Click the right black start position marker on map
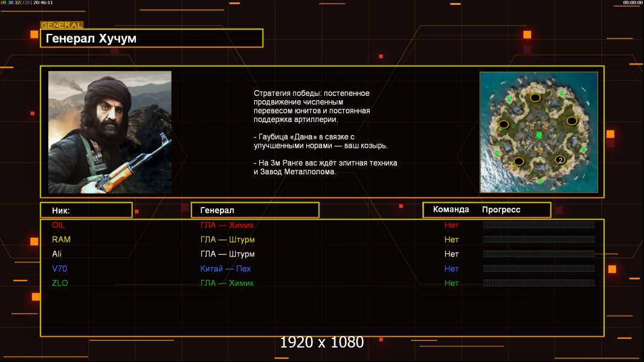Image resolution: width=644 pixels, height=362 pixels. pyautogui.click(x=572, y=121)
